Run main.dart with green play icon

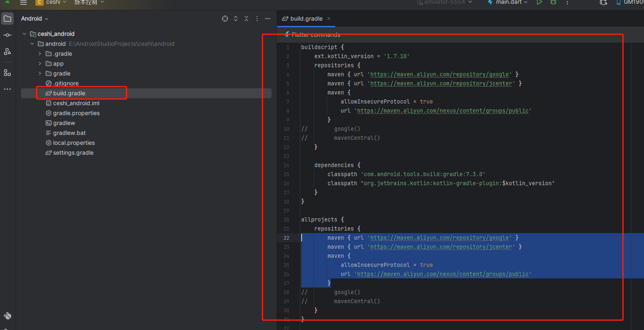point(539,2)
